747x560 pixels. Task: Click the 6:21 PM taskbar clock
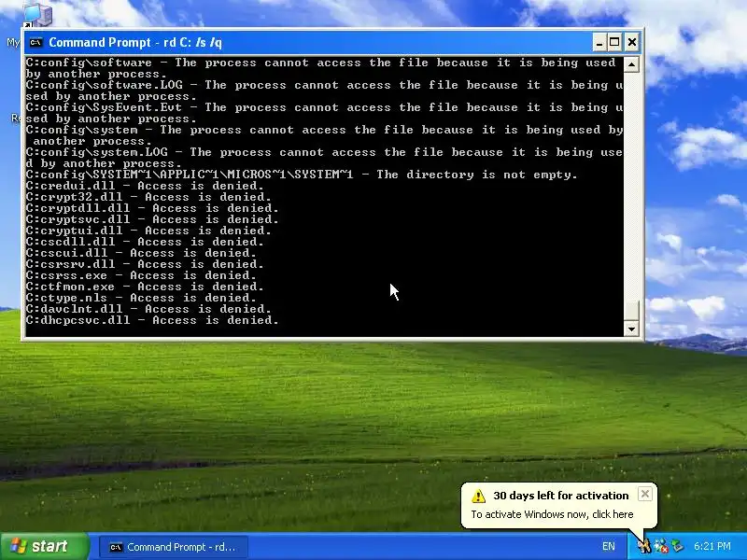coord(712,546)
